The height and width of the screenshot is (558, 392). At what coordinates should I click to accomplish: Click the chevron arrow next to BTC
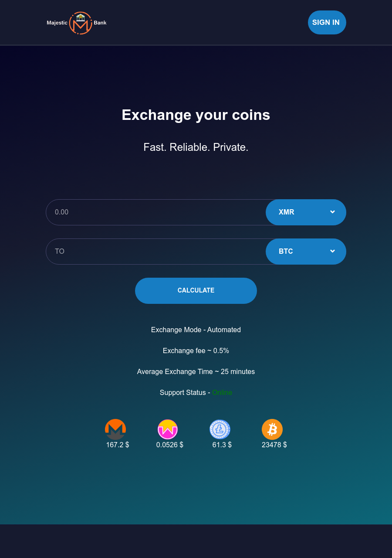tap(332, 251)
